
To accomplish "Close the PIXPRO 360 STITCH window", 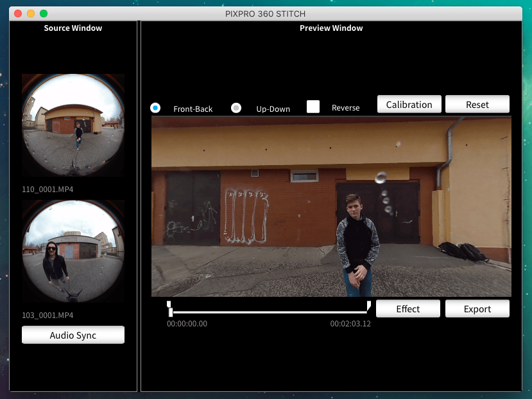I will point(18,13).
